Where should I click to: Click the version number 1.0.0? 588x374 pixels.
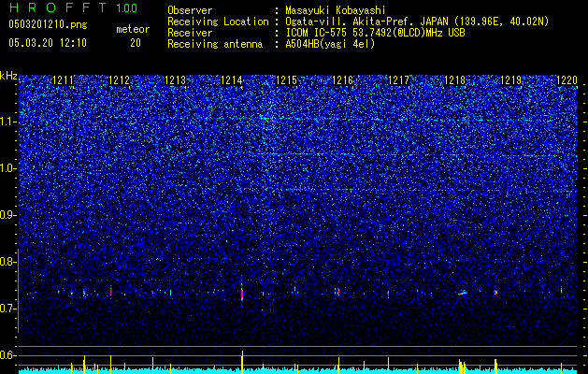point(126,7)
